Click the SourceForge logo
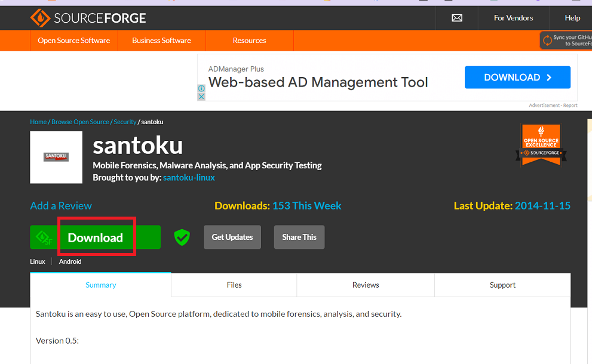 [88, 18]
